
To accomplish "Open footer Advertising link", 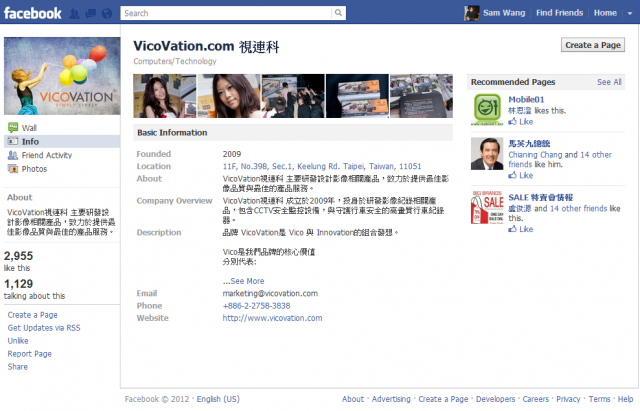I will pos(391,399).
